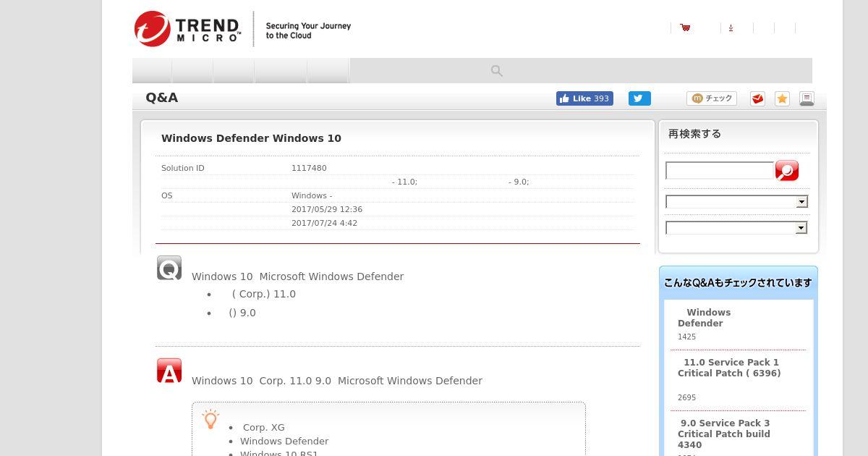868x456 pixels.
Task: Open 9.0 Service Pack 3 Critical Patch link
Action: pyautogui.click(x=724, y=434)
